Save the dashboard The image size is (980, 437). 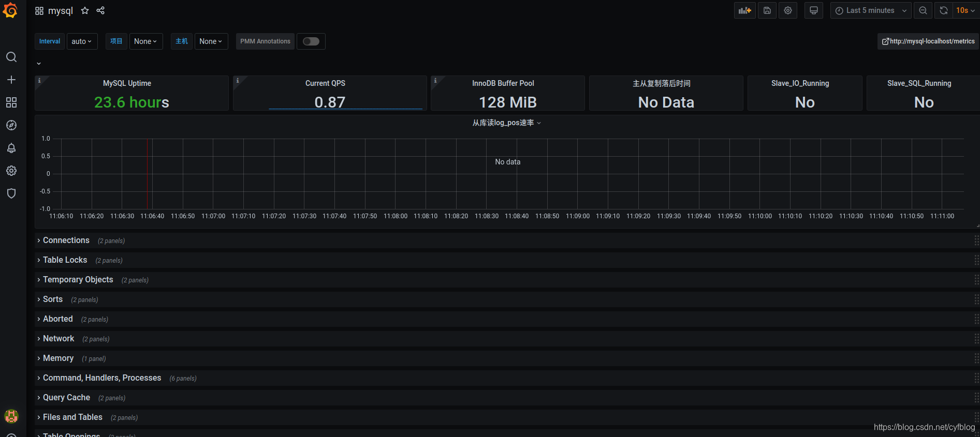[767, 10]
